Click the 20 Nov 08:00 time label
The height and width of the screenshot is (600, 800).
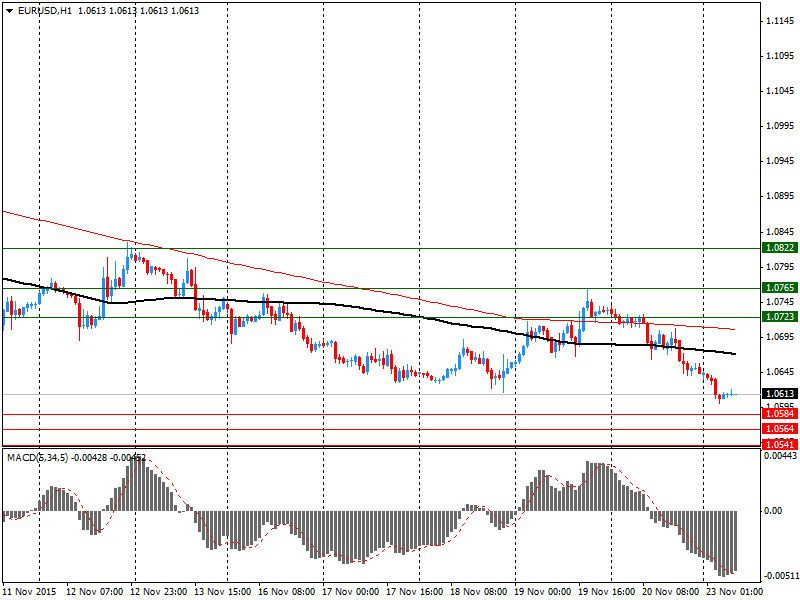pos(671,592)
